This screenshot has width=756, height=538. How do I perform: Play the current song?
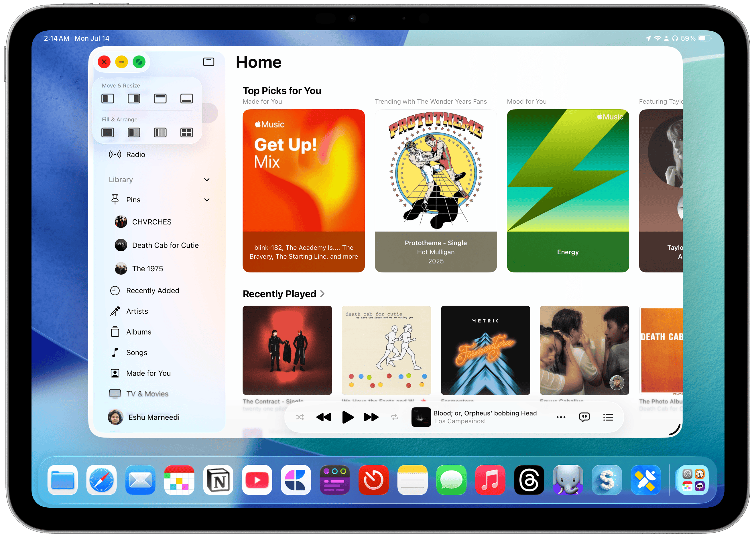pos(348,418)
